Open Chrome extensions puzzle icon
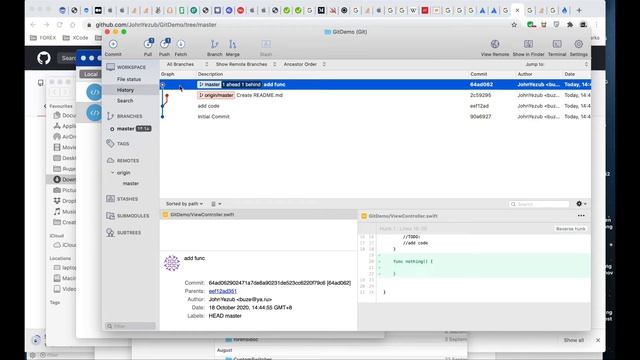Viewport: 640px width, 360px height. point(570,25)
